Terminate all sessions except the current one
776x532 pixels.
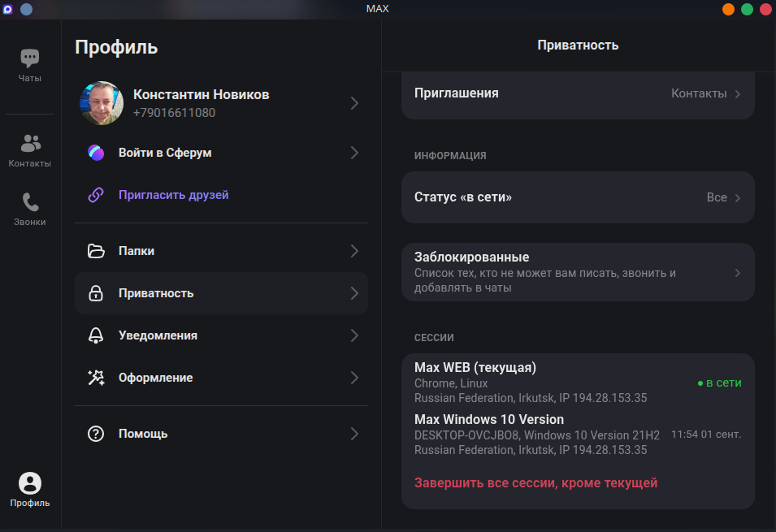535,483
